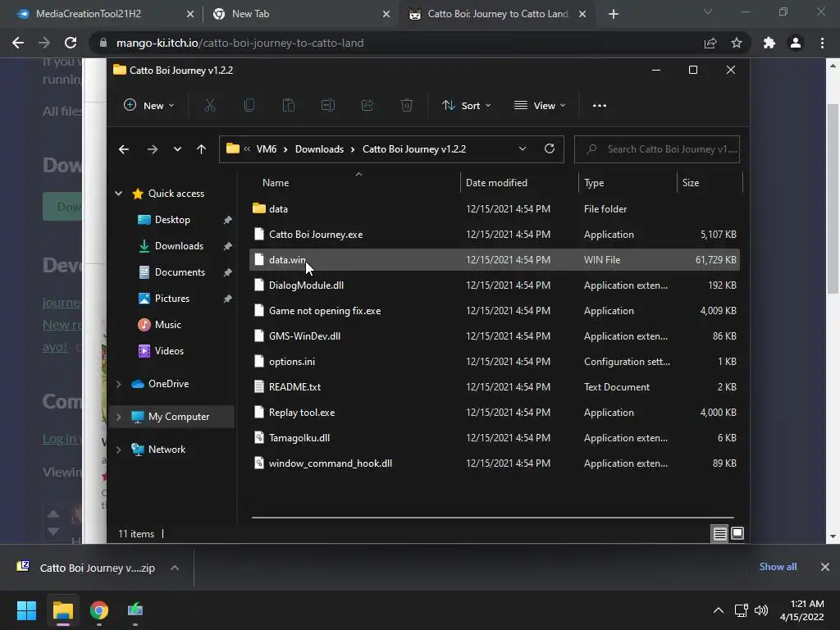Click the Search Catto Boi Journey field
Image resolution: width=840 pixels, height=630 pixels.
657,149
